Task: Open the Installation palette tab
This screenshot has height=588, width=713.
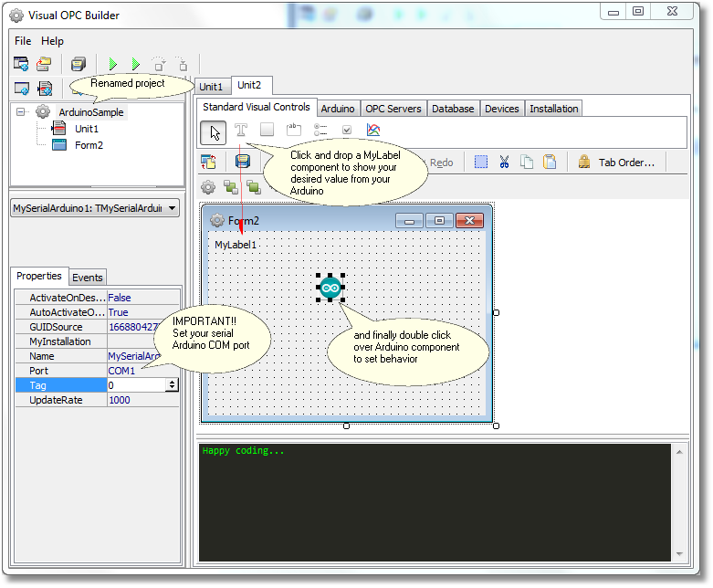Action: (554, 109)
